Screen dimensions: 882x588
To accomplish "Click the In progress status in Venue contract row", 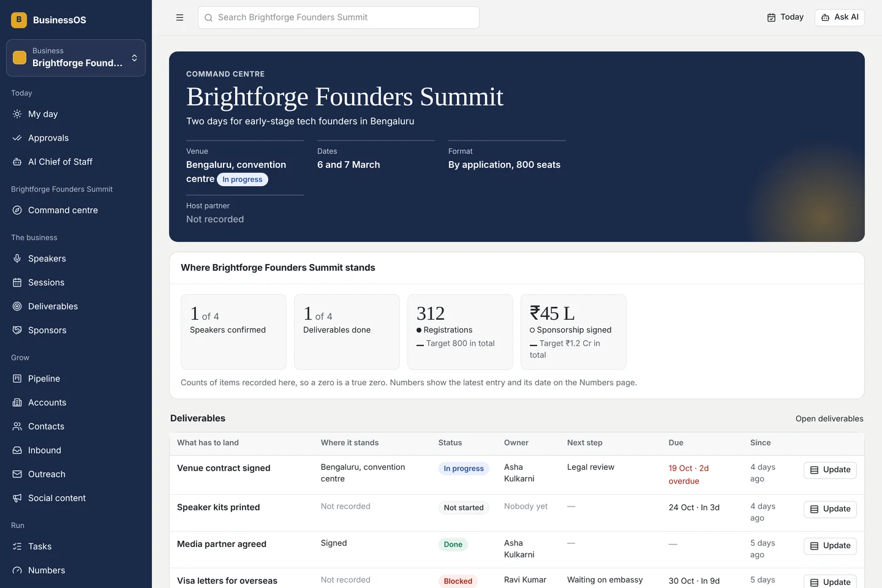I will click(464, 469).
